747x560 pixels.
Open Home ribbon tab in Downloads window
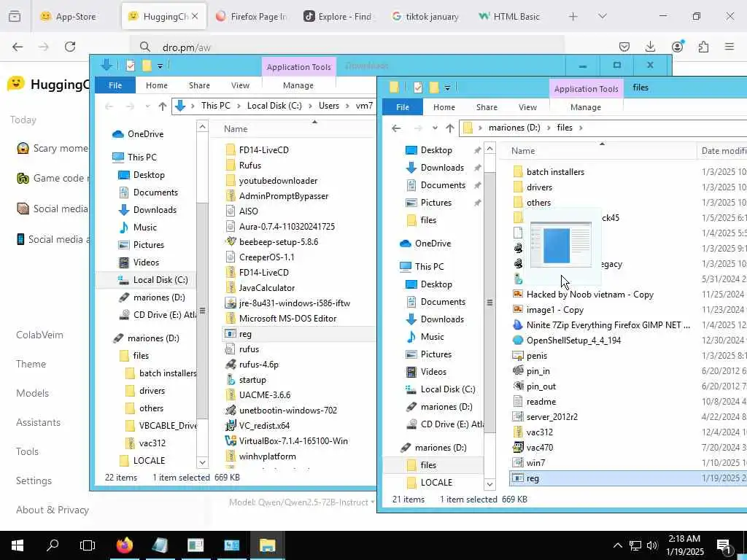click(157, 85)
